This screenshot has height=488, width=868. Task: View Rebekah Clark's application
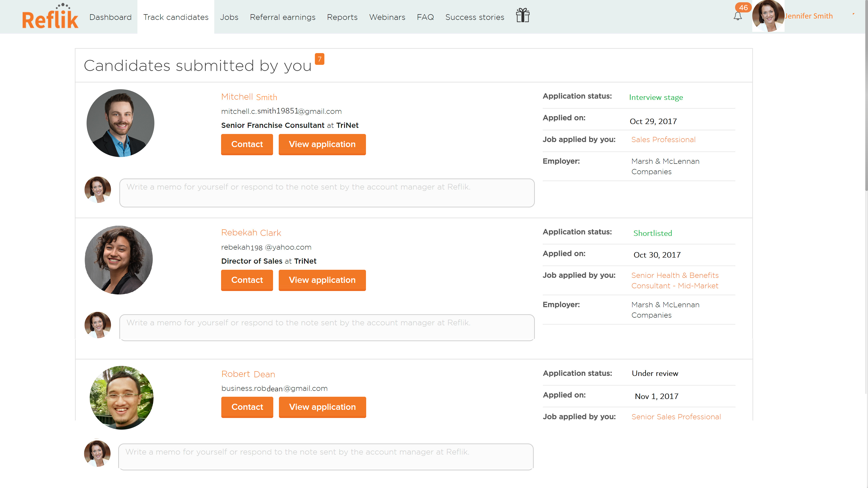(322, 280)
